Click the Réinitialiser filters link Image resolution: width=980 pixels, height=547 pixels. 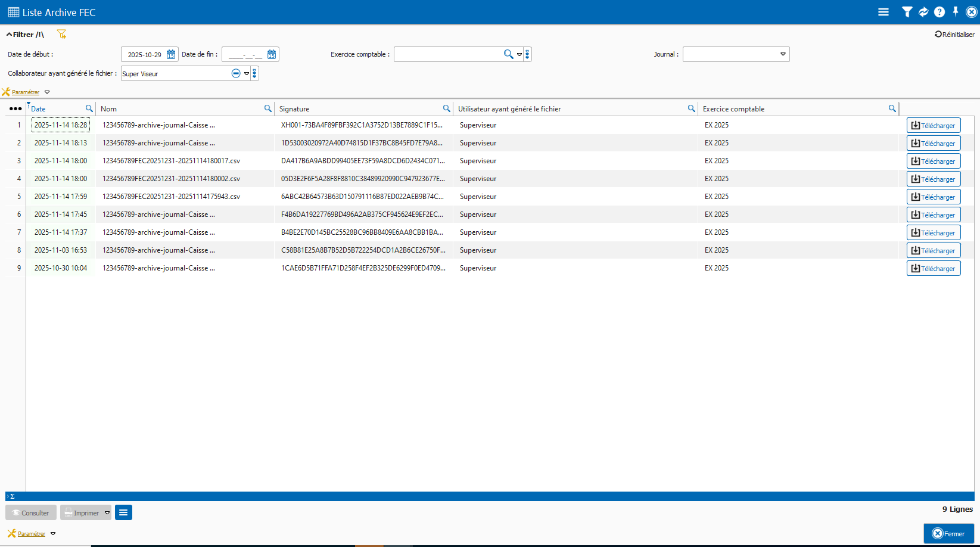(954, 35)
